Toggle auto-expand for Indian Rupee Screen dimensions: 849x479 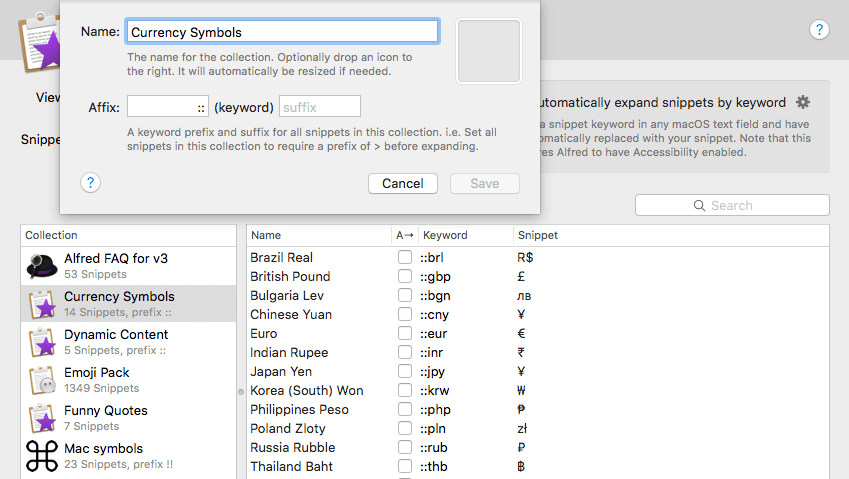click(404, 352)
